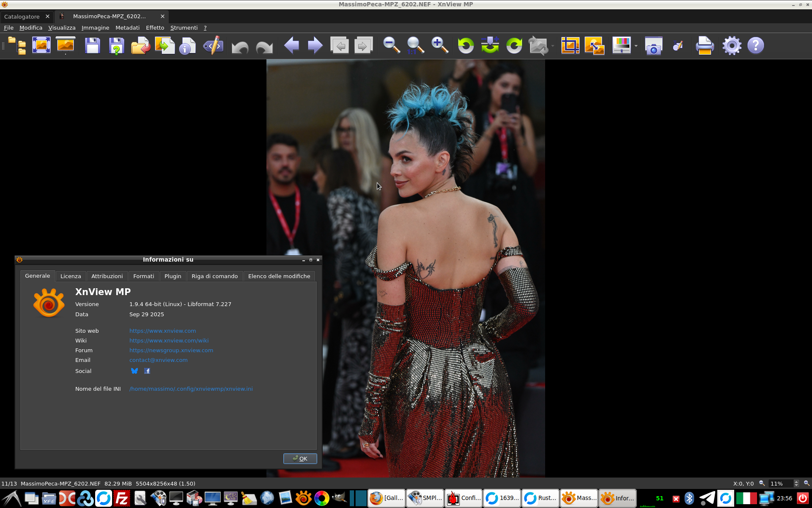Rotate image counter-clockwise
812x508 pixels.
point(466,45)
